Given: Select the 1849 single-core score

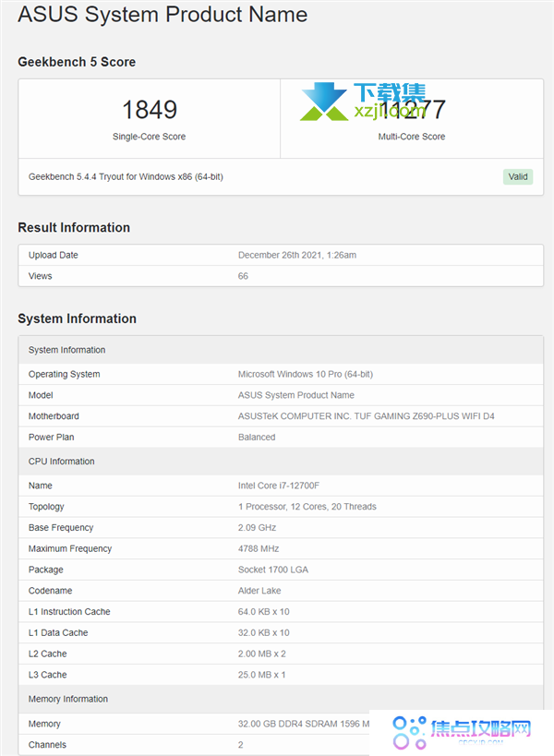Looking at the screenshot, I should pos(150,110).
